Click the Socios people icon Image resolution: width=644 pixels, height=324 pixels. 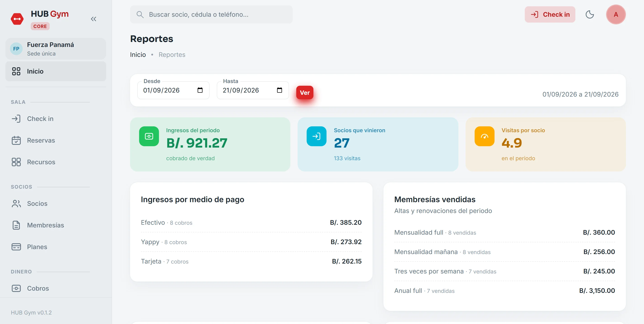(16, 204)
